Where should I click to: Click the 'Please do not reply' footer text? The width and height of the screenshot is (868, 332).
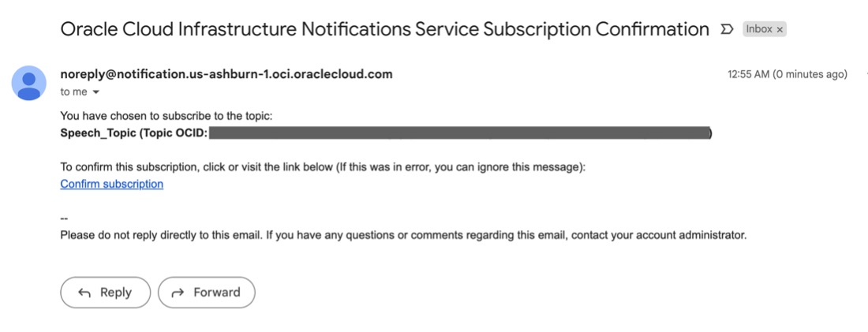coord(403,234)
